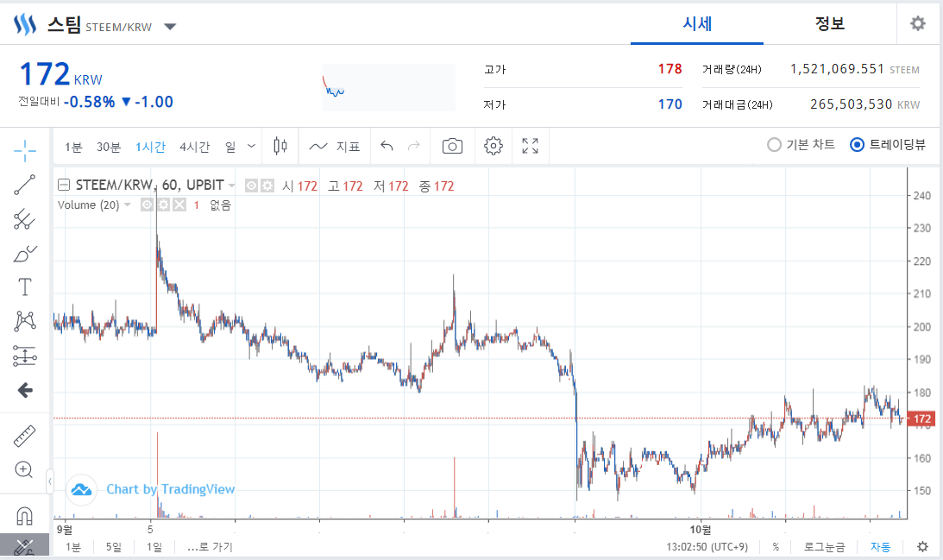Click the 고가 178 high price value

tap(670, 69)
